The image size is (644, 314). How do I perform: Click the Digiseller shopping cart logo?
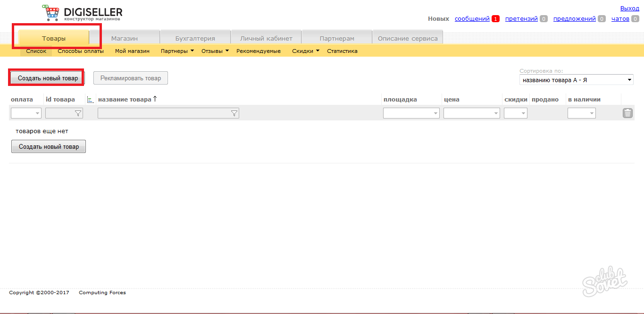click(x=51, y=13)
